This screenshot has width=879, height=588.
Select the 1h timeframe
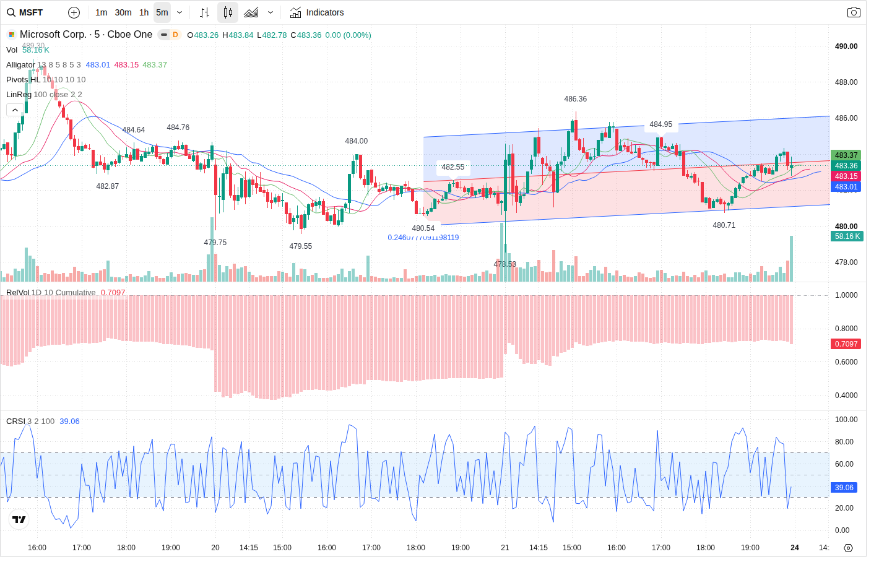point(144,12)
